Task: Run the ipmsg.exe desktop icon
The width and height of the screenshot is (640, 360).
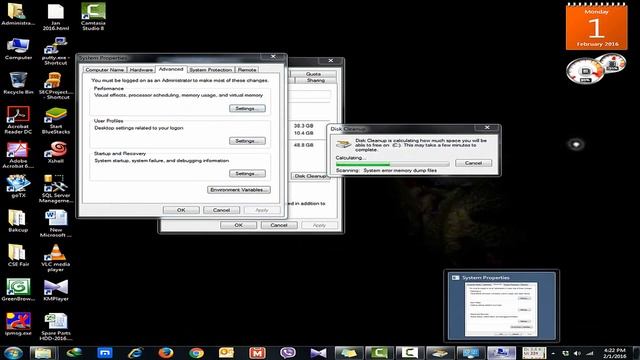Action: click(x=18, y=324)
